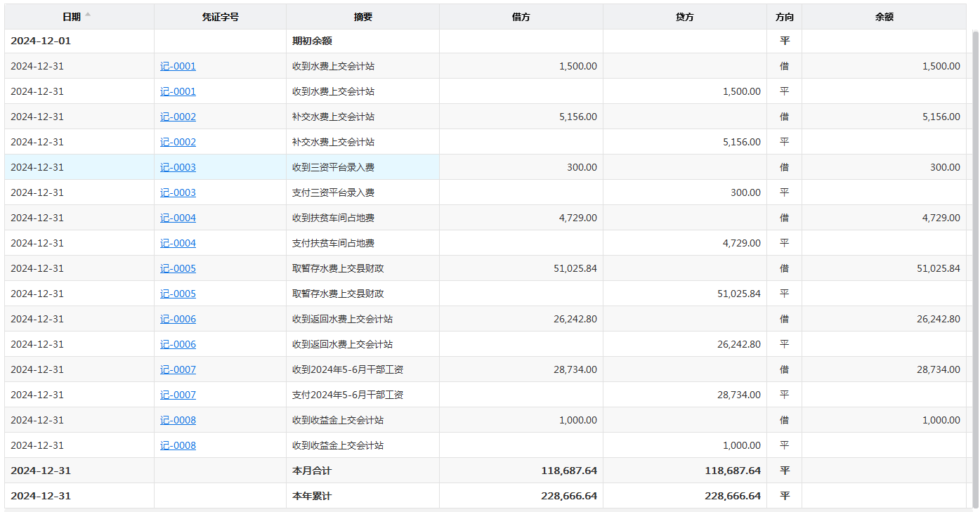980x512 pixels.
Task: Open voucher link 记-0003 in 收到三资平台录入费 row
Action: (x=178, y=167)
